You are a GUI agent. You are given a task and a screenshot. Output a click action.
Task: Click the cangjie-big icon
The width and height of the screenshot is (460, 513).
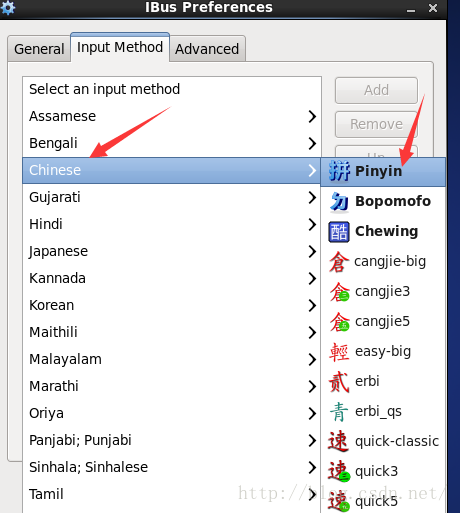[339, 262]
